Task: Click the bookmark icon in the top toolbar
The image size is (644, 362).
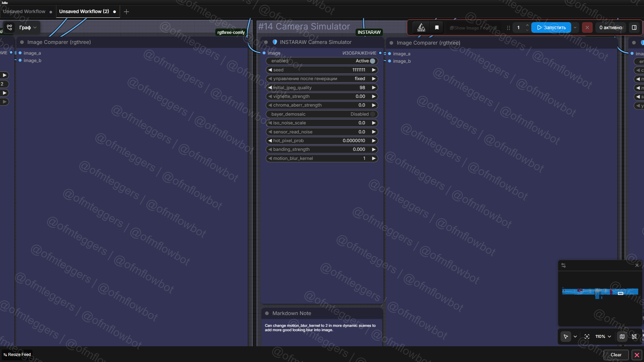Action: [x=437, y=27]
